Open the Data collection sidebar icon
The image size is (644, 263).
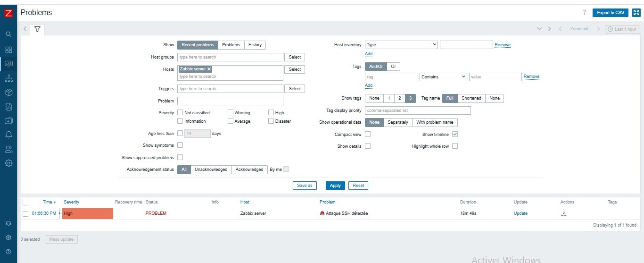(x=8, y=121)
